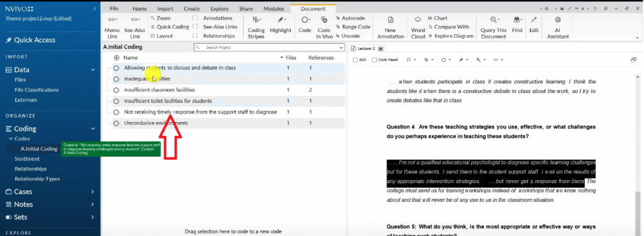
Task: Collapse the Coding section in sidebar
Action: (x=93, y=128)
